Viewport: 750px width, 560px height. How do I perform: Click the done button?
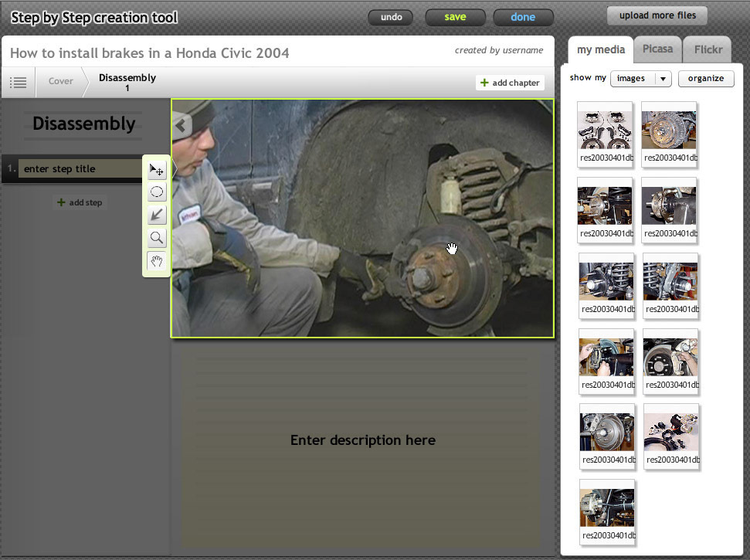click(523, 17)
